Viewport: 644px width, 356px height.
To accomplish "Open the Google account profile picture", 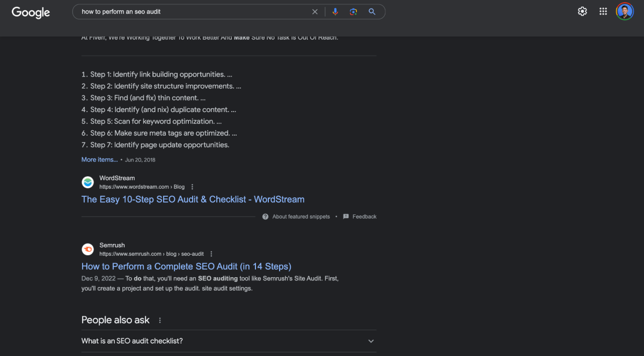I will [x=625, y=11].
